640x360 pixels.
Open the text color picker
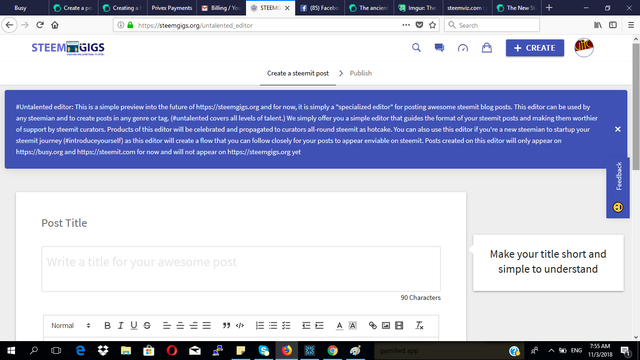click(339, 325)
